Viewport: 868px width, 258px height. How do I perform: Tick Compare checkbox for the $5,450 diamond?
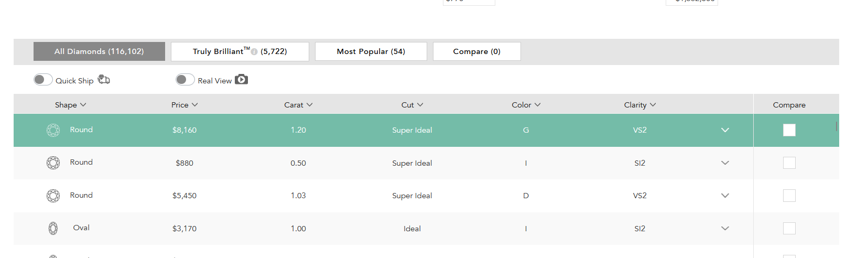789,196
